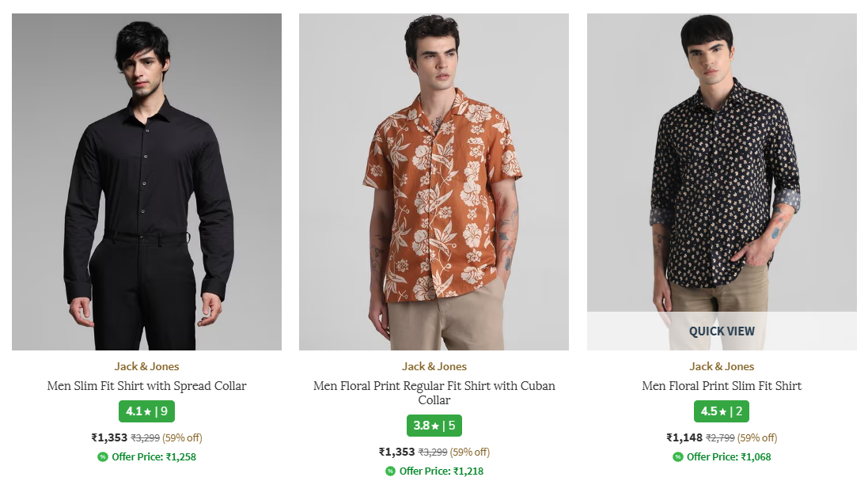
Task: Open the orange floral Cuban collar shirt image
Action: [434, 182]
